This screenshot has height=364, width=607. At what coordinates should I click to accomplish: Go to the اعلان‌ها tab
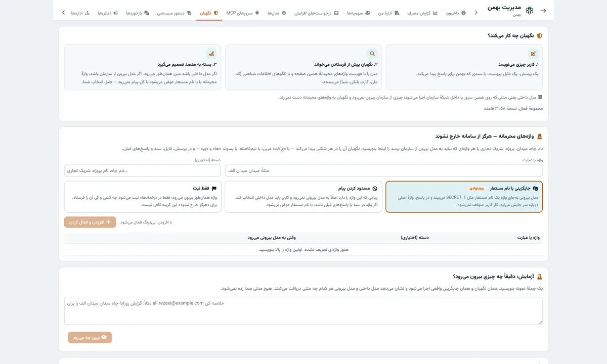click(108, 13)
